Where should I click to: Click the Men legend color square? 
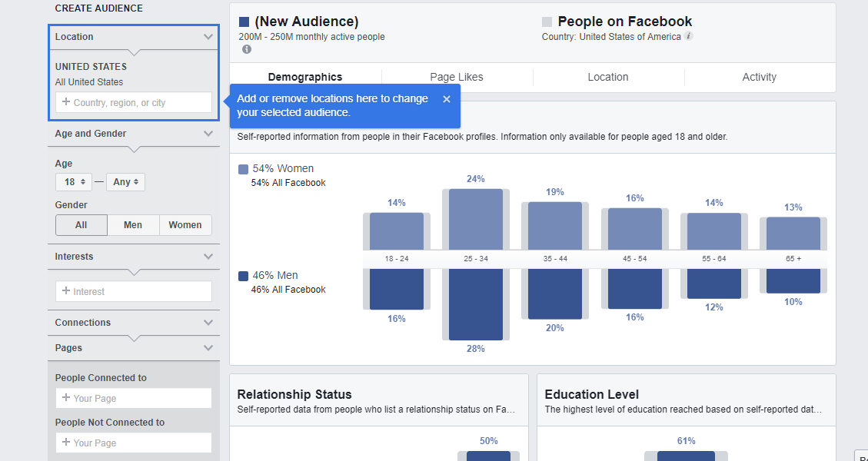[x=243, y=276]
